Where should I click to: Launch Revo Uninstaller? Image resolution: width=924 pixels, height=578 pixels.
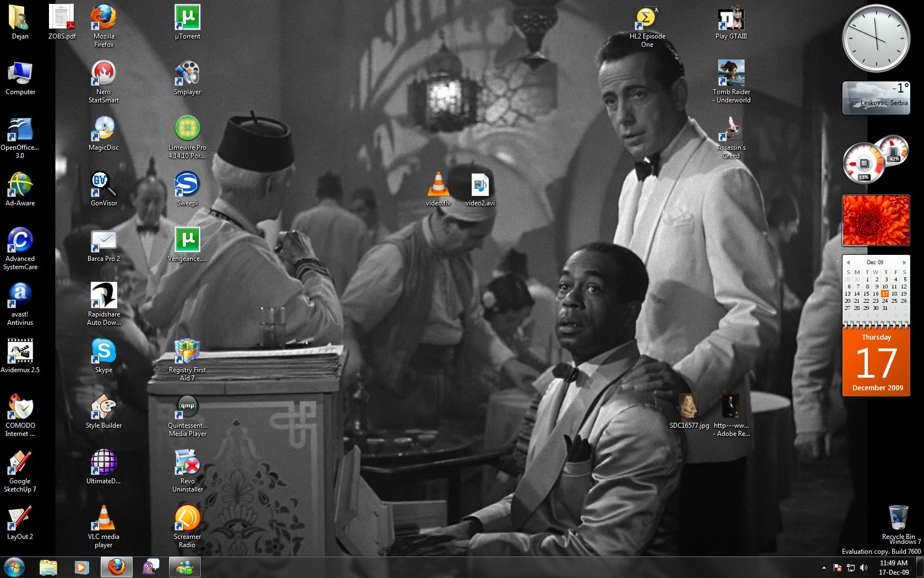(187, 471)
